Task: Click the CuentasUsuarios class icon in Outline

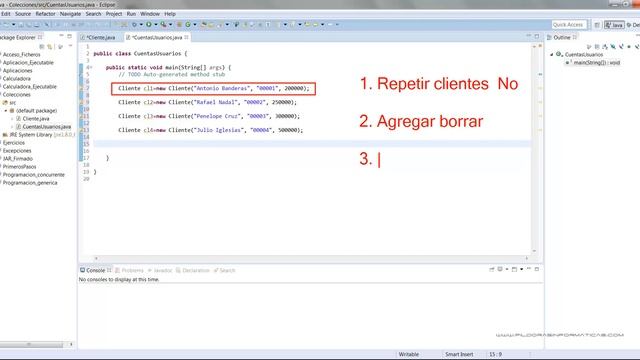Action: pyautogui.click(x=559, y=54)
